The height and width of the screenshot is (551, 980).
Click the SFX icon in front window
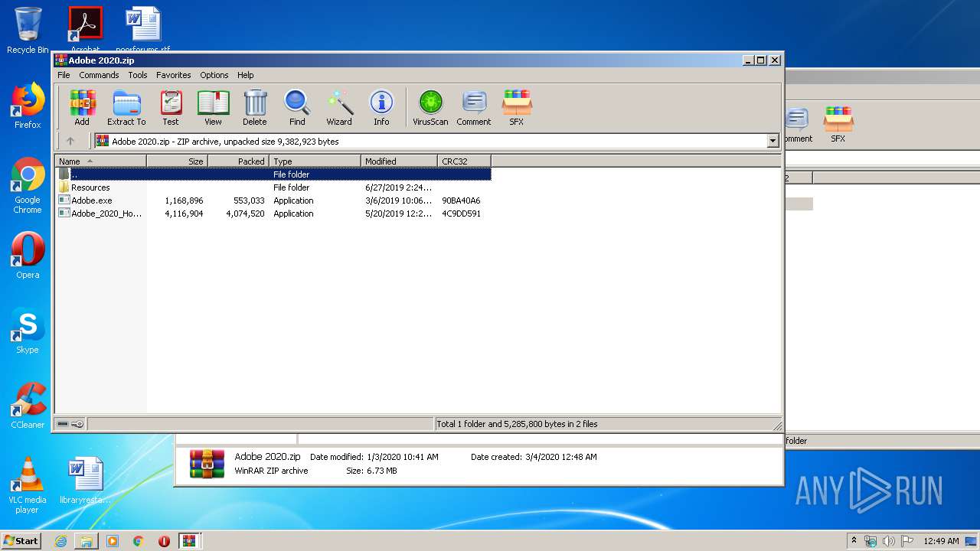point(517,108)
